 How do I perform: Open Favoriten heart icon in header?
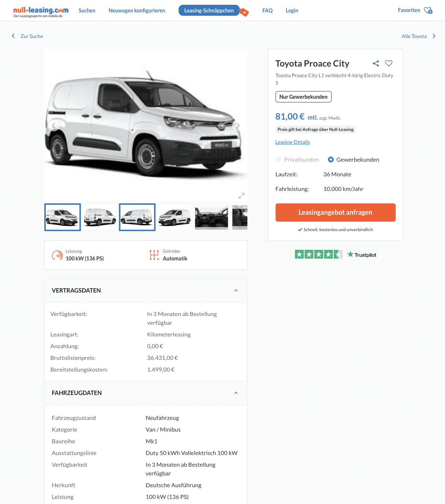(428, 11)
